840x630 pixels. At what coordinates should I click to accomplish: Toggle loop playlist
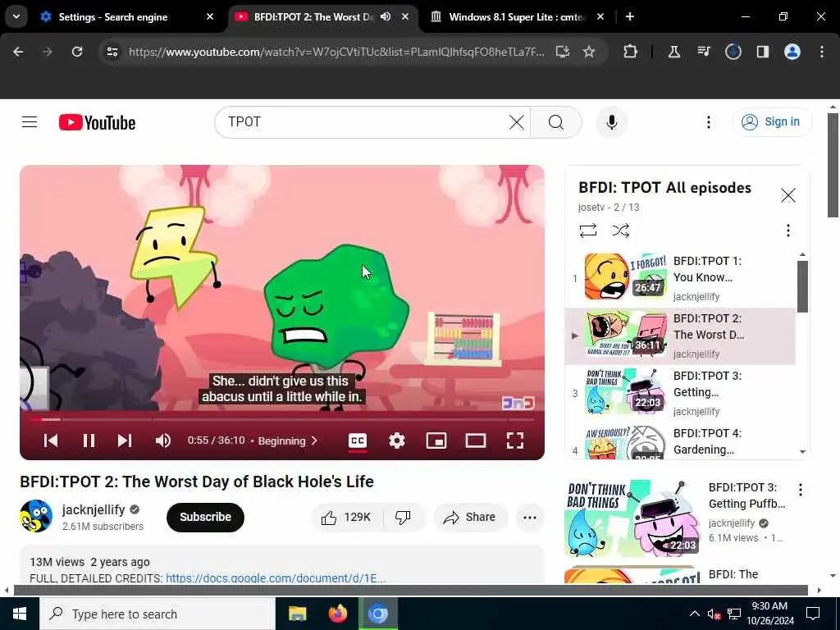[588, 231]
